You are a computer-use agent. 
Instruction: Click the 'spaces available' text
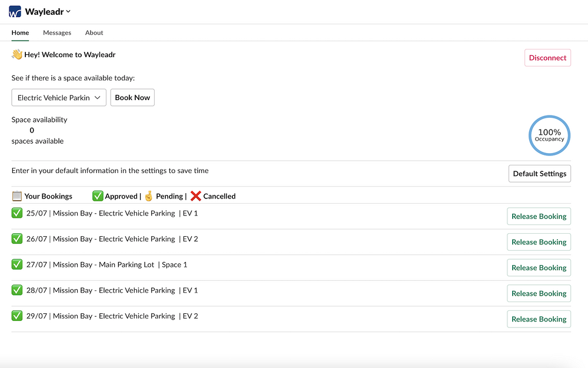pyautogui.click(x=38, y=141)
